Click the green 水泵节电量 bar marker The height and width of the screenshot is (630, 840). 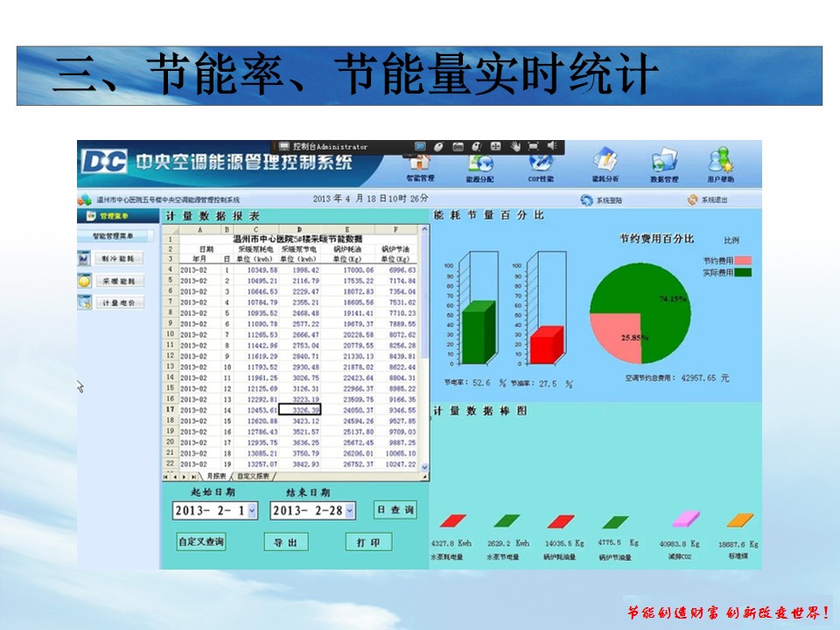click(x=507, y=521)
